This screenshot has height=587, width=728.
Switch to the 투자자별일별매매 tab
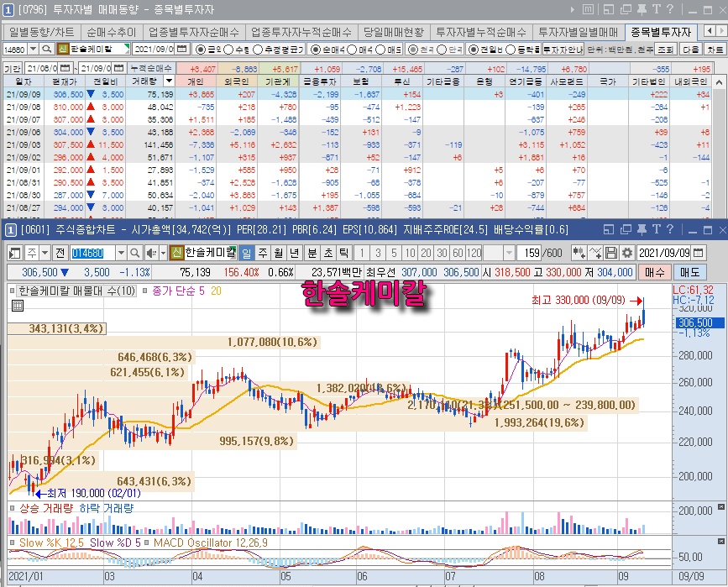(578, 32)
